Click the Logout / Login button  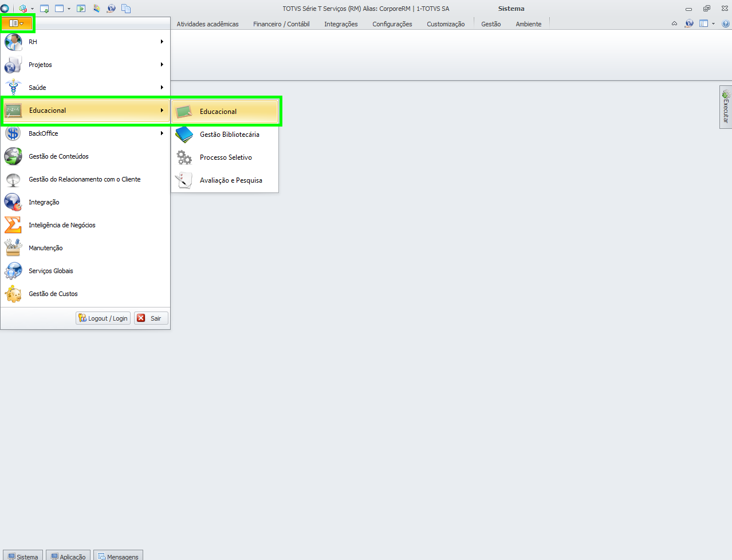pos(103,318)
